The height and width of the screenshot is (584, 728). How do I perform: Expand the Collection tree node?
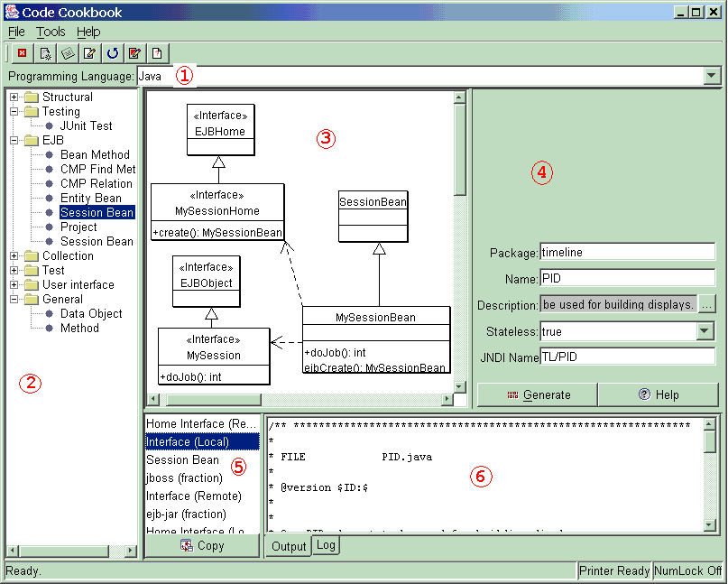click(14, 256)
